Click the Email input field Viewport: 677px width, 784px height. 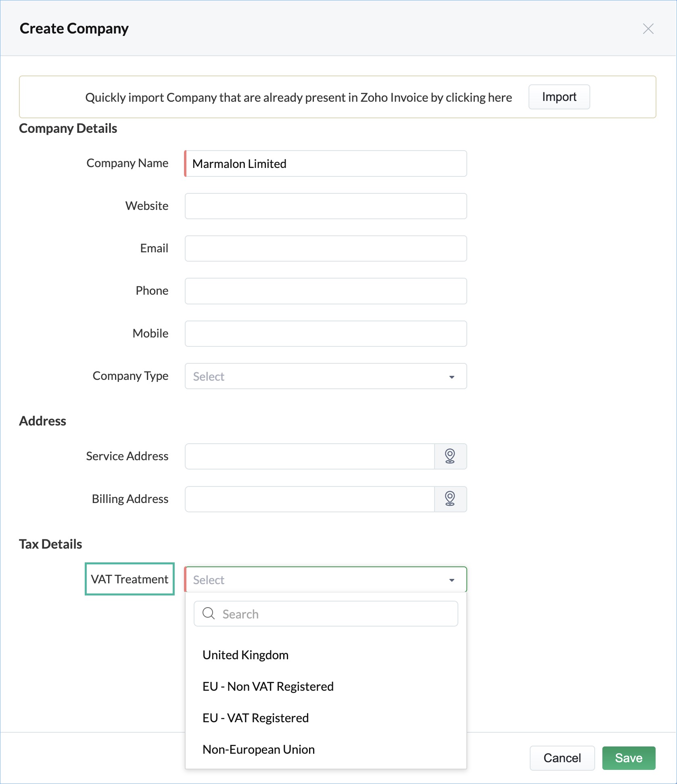pyautogui.click(x=326, y=249)
